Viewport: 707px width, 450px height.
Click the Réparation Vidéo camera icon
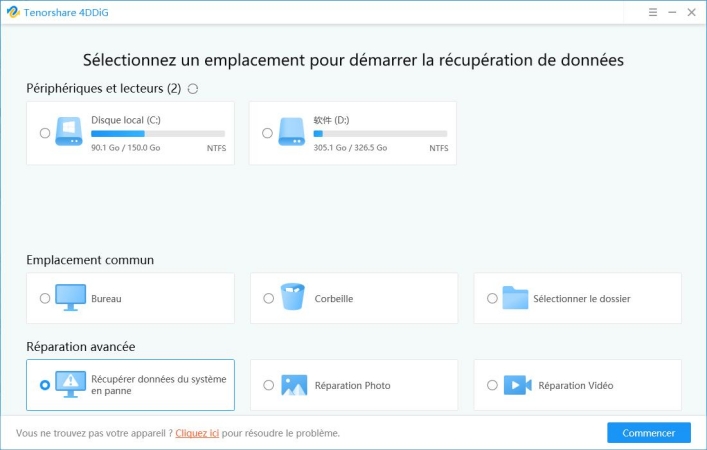pyautogui.click(x=518, y=385)
